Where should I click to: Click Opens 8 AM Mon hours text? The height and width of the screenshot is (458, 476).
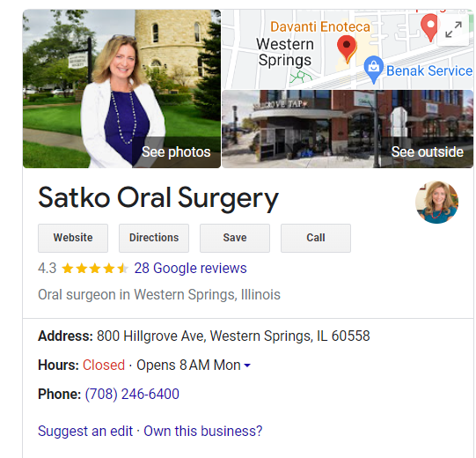click(188, 365)
